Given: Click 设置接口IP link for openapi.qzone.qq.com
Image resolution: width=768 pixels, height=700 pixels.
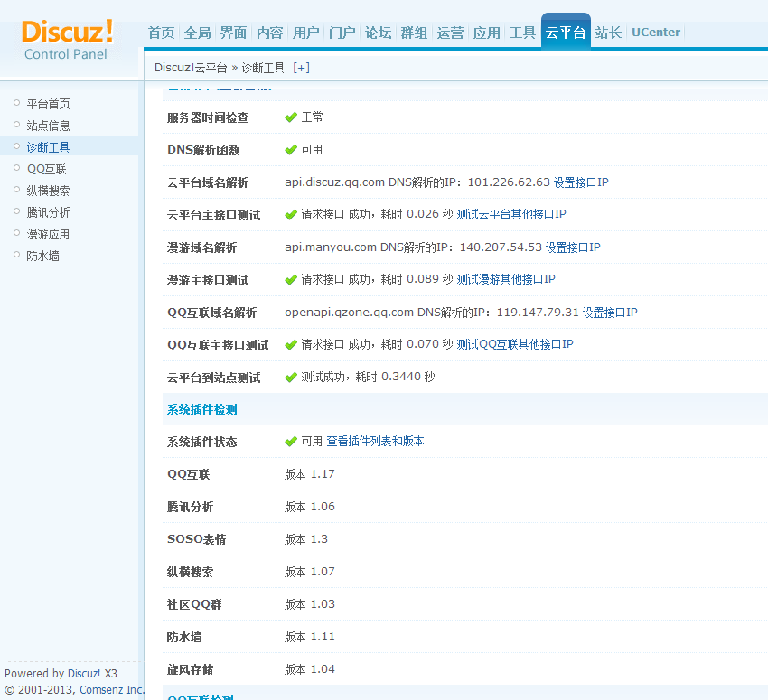Looking at the screenshot, I should 610,313.
